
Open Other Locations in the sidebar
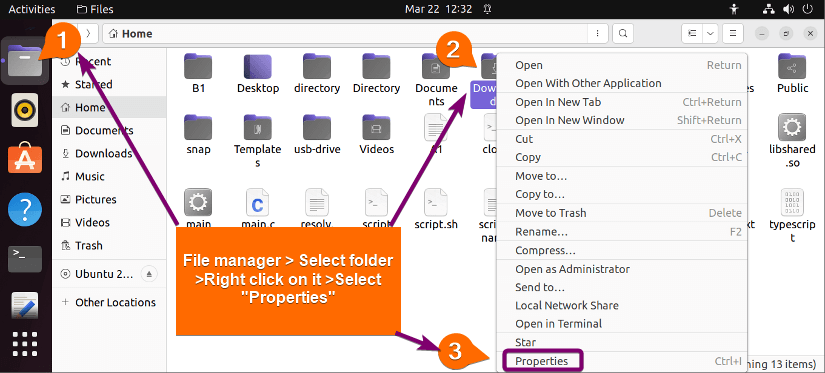pos(110,303)
